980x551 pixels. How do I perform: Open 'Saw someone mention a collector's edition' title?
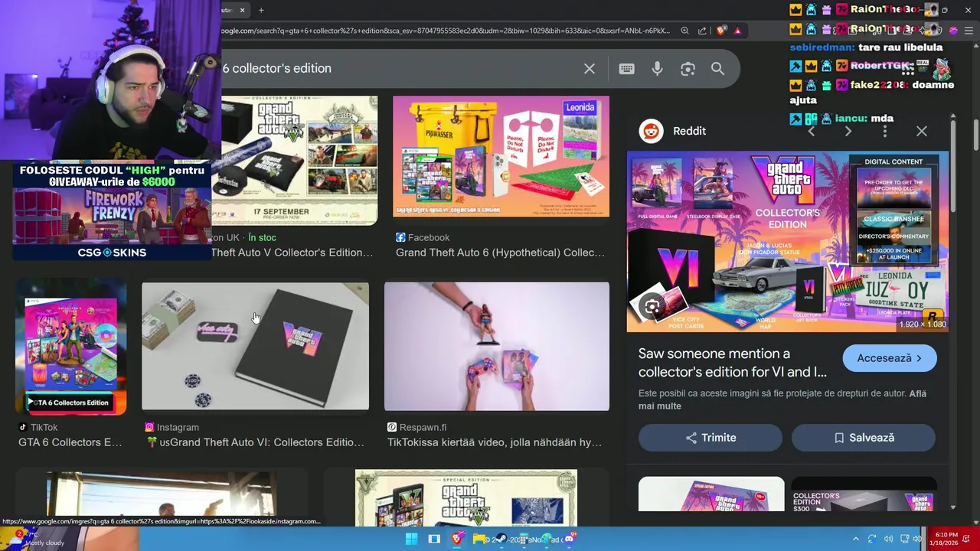point(733,363)
